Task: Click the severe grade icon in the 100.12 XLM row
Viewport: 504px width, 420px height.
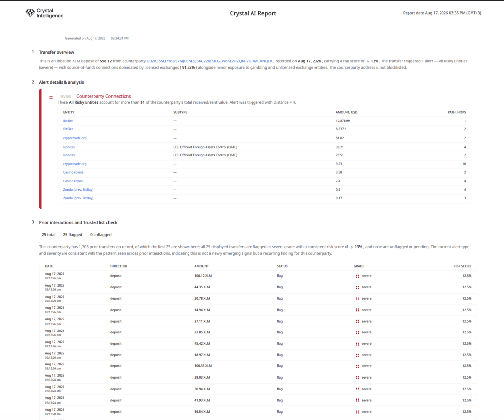Action: point(357,276)
